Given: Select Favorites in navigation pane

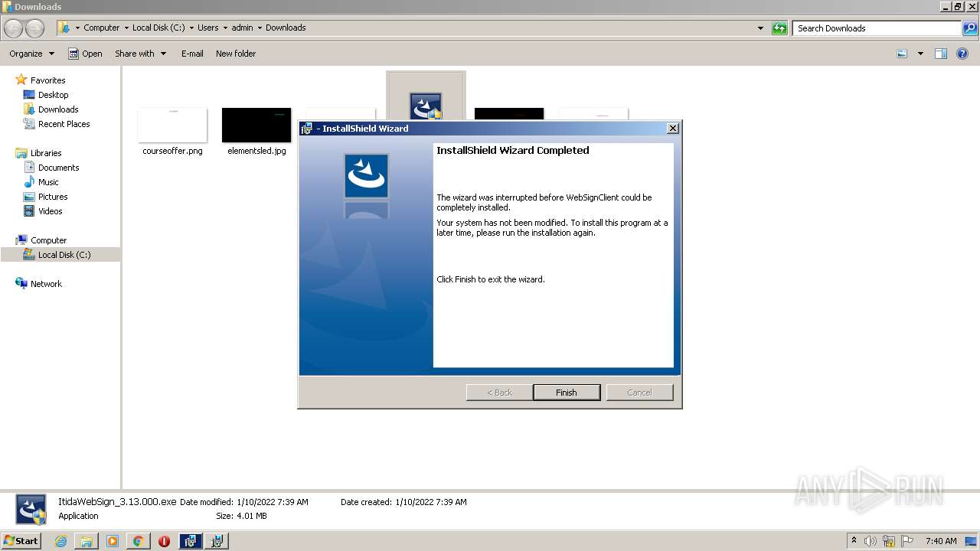Looking at the screenshot, I should [x=47, y=80].
